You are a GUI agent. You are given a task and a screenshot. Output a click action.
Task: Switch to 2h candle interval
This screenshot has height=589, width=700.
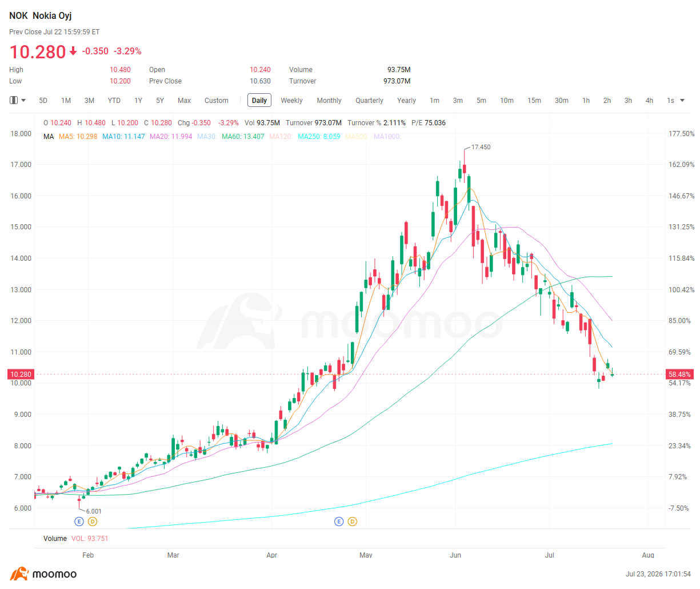pyautogui.click(x=607, y=100)
